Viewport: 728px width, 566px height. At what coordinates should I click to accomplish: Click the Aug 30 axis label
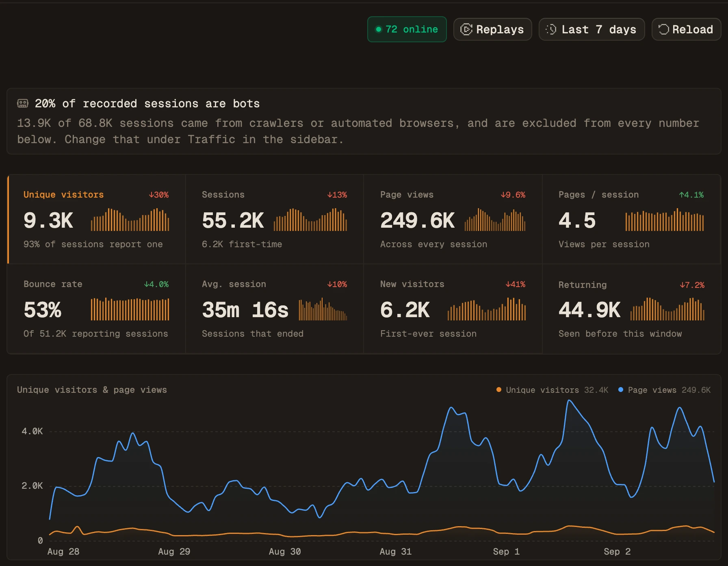tap(285, 552)
